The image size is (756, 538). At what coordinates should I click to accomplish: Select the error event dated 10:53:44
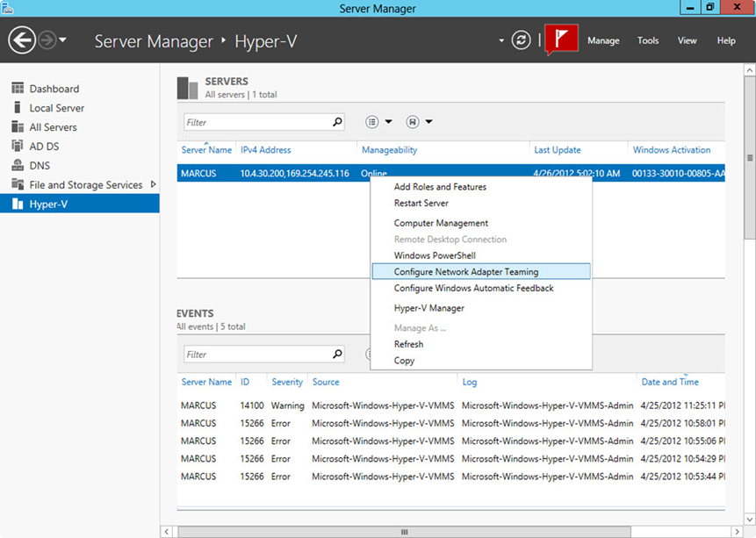point(450,477)
